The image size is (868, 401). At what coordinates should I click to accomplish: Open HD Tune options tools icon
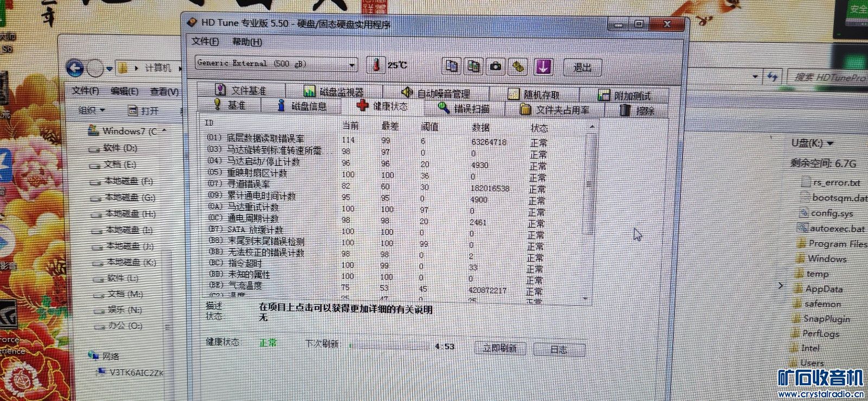(x=519, y=67)
